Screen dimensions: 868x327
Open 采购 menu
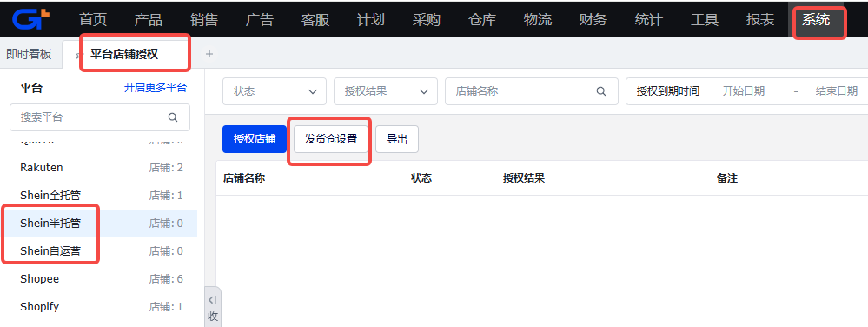tap(427, 20)
